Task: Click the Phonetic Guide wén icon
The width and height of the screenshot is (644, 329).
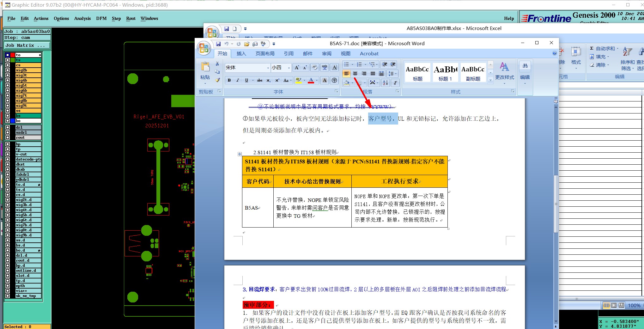Action: (x=325, y=67)
